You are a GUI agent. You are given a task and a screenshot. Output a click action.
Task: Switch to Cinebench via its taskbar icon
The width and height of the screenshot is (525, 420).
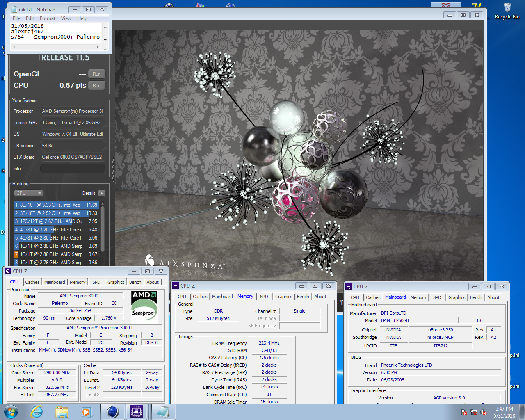112,412
